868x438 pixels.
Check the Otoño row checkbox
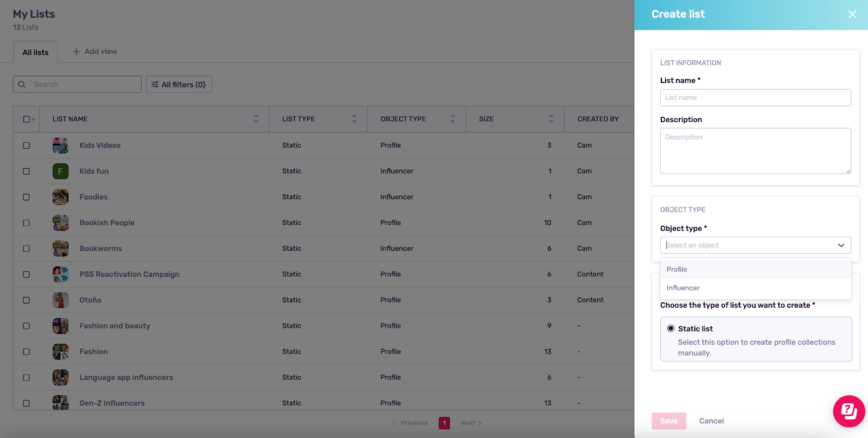point(26,300)
